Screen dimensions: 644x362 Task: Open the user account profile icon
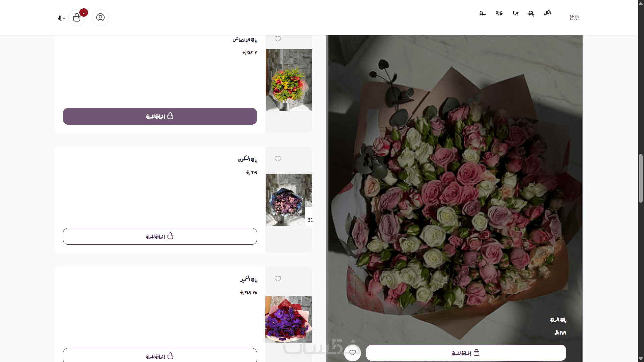(100, 17)
